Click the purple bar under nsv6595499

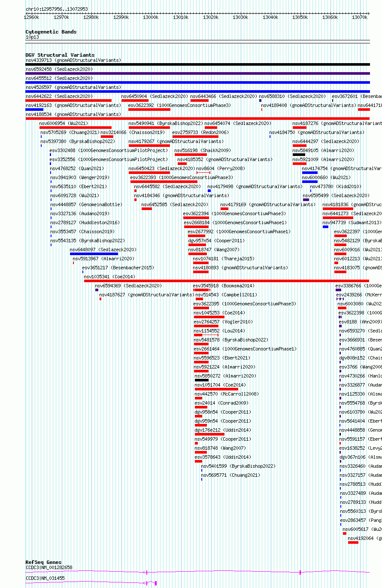306,200
